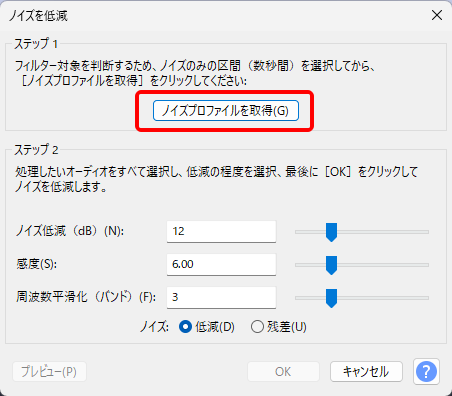Click the 周波数平滑化 (バンド) (F): label
Viewport: 452px width, 396px height.
[x=86, y=297]
